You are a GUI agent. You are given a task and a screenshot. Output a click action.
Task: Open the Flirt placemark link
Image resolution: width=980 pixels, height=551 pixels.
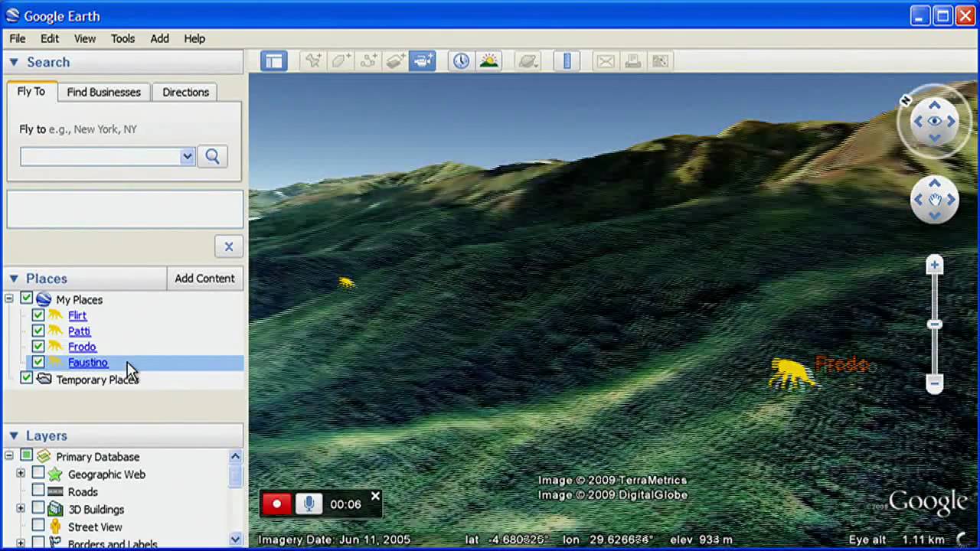77,315
